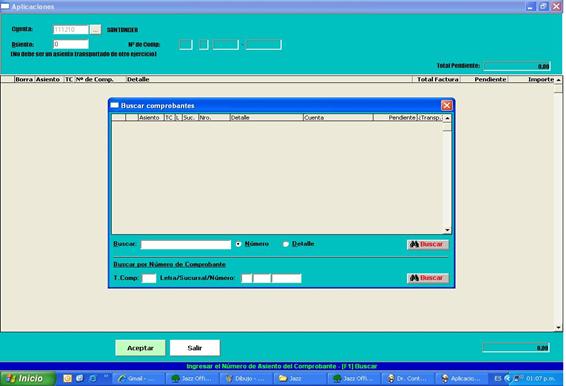The height and width of the screenshot is (386, 566).
Task: Click the Detalle column header in the dialog grid
Action: click(266, 117)
